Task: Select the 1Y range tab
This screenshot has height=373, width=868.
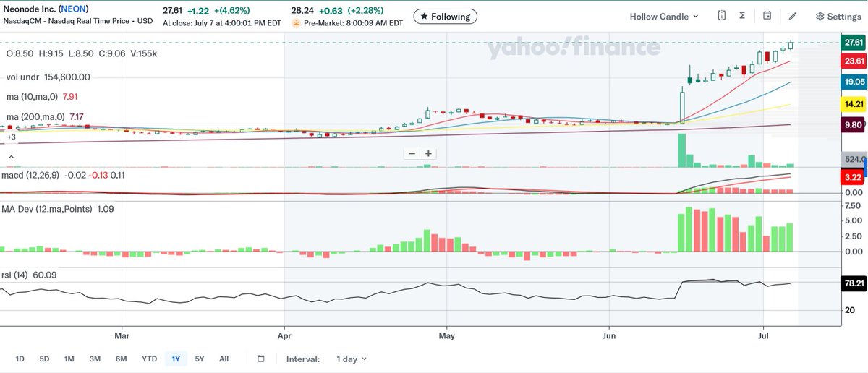Action: [175, 359]
